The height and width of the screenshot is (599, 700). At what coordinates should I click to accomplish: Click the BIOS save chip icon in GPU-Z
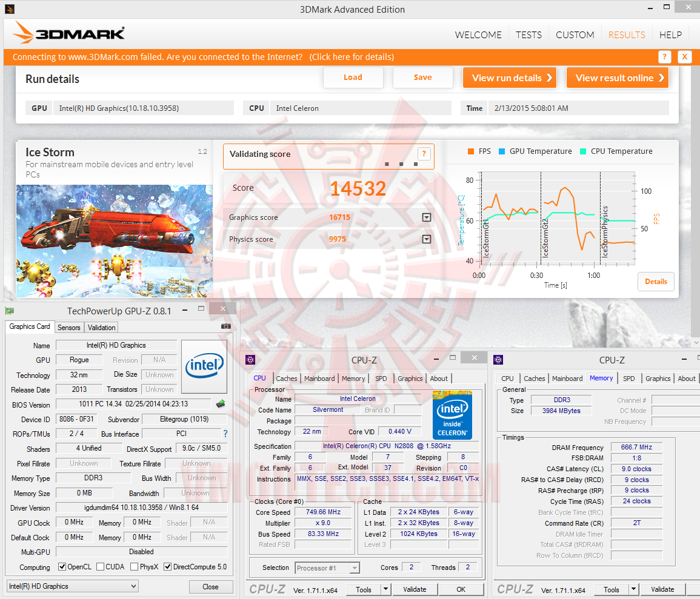coord(221,404)
